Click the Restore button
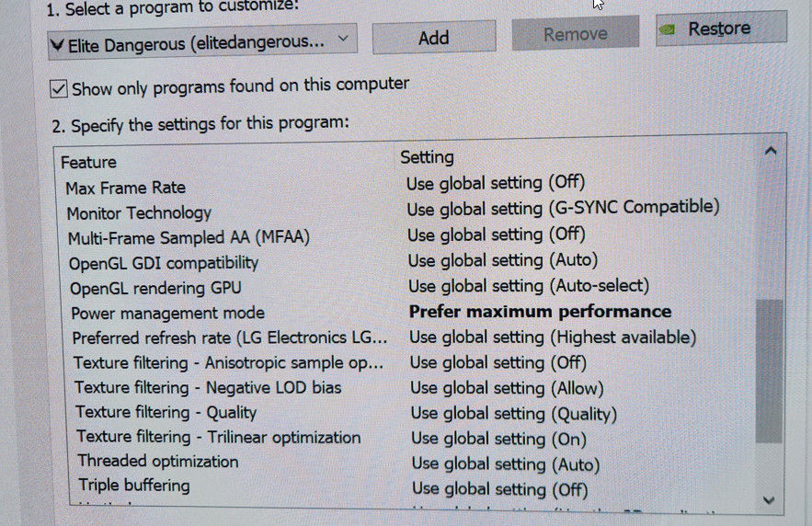Screen dimensions: 812x526 click(x=721, y=29)
